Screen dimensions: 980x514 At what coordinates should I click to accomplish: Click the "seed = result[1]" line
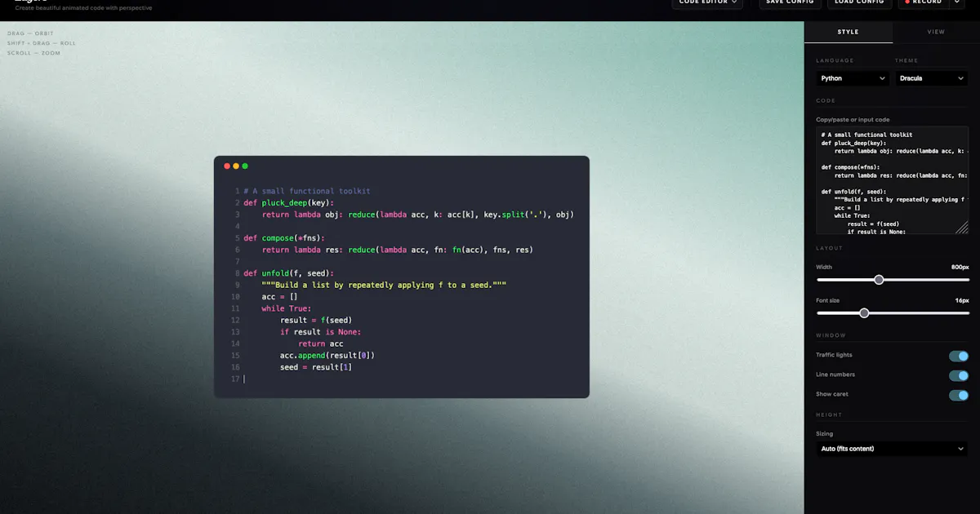(x=316, y=367)
